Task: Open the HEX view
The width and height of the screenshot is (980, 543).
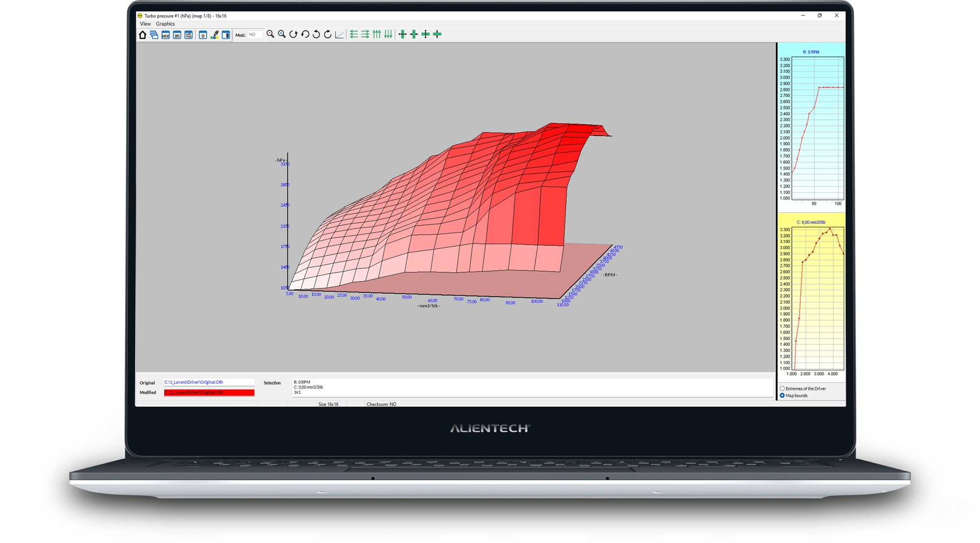Action: coord(166,35)
